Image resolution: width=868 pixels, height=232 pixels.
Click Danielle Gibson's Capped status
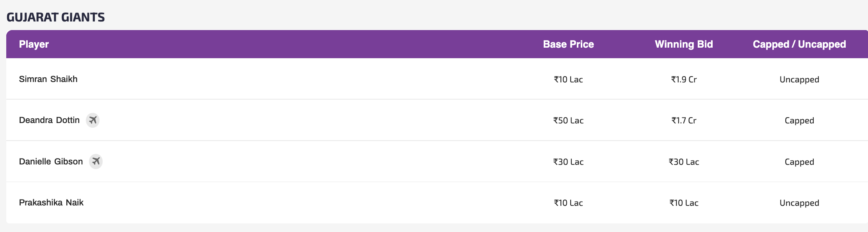pos(799,162)
